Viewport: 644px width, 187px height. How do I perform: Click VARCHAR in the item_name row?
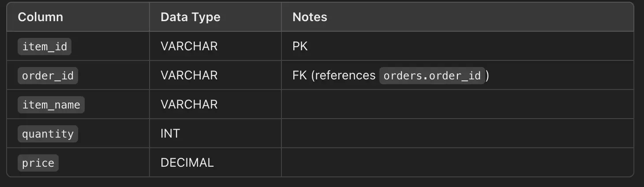click(x=189, y=105)
